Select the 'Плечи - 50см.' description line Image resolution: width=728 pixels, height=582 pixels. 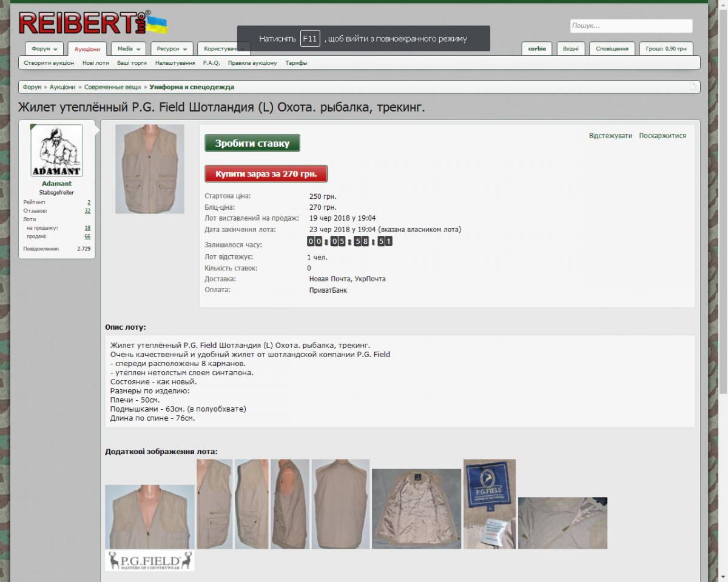(x=135, y=400)
